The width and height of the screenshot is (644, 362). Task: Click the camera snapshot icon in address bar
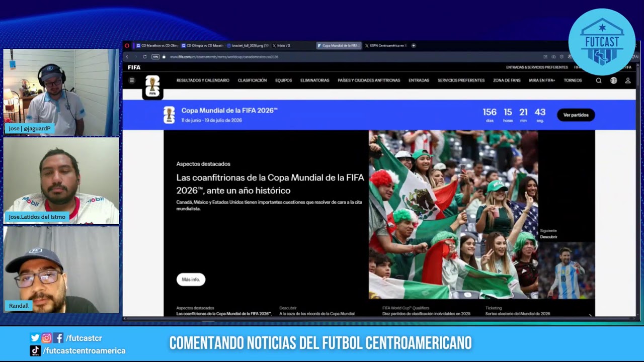(x=553, y=57)
